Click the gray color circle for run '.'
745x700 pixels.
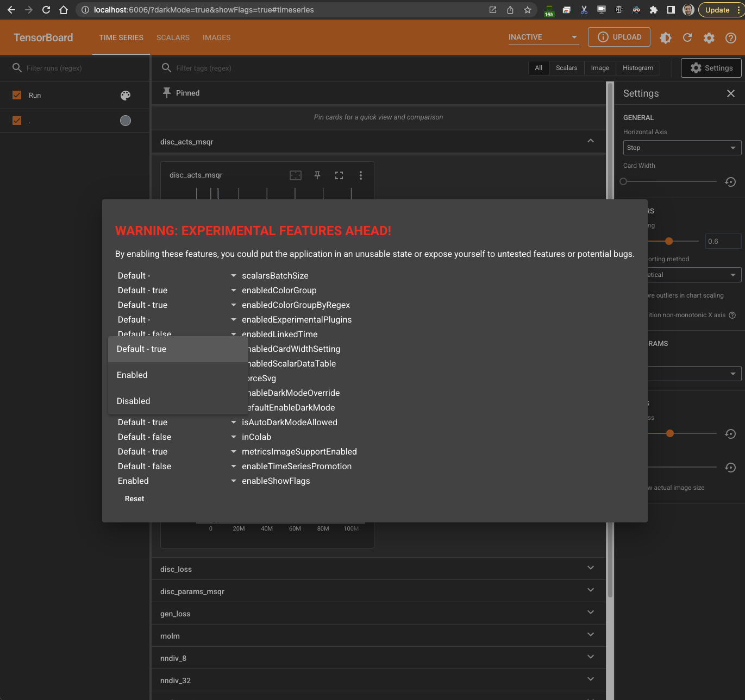126,121
